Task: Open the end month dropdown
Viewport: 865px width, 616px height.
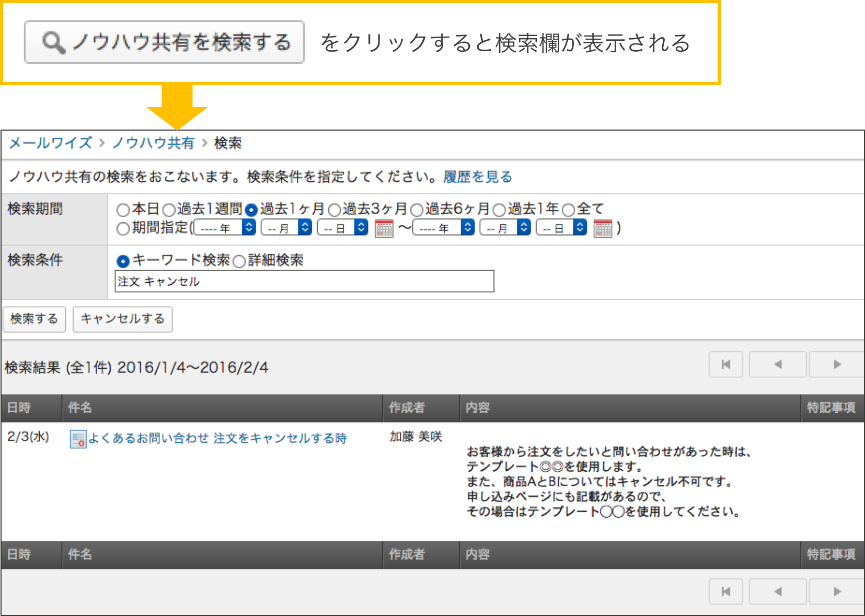Action: coord(505,228)
